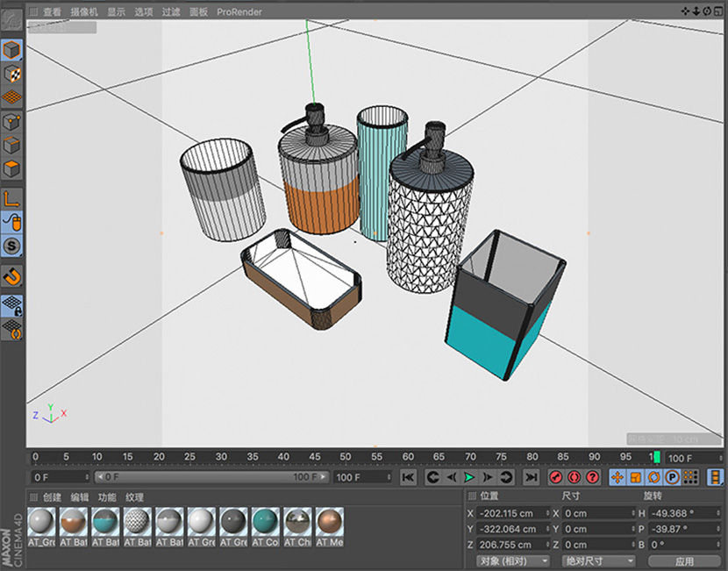Click the position Z field stepper arrows
The height and width of the screenshot is (571, 728).
547,545
